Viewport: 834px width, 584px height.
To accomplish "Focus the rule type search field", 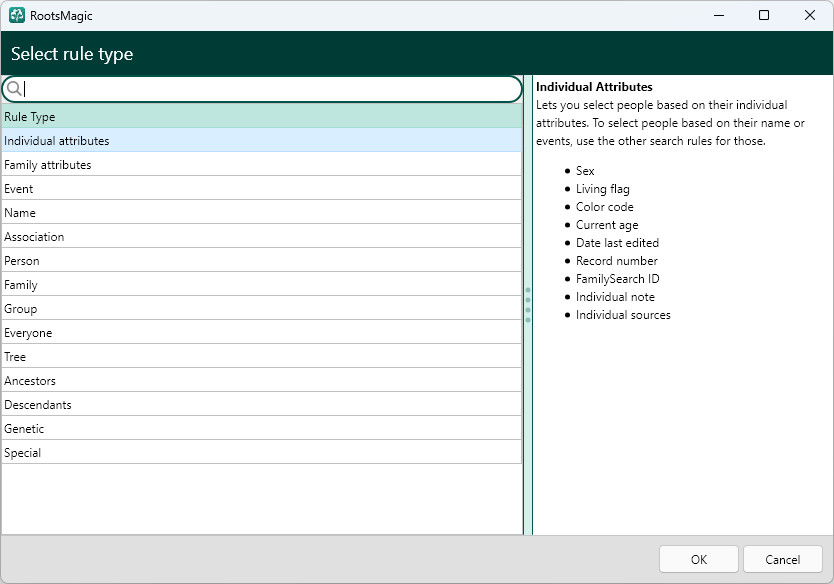I will point(262,89).
